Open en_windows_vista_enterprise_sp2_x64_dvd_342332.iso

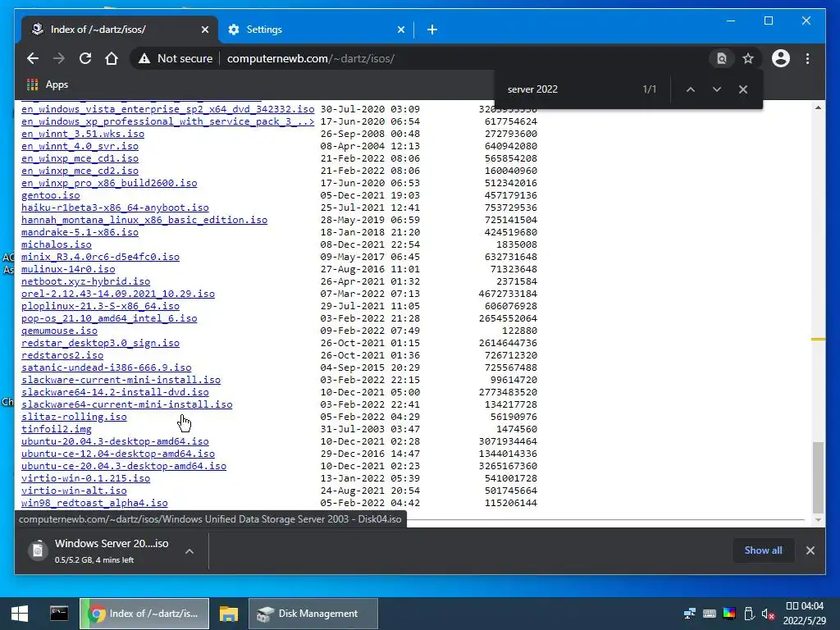tap(167, 109)
